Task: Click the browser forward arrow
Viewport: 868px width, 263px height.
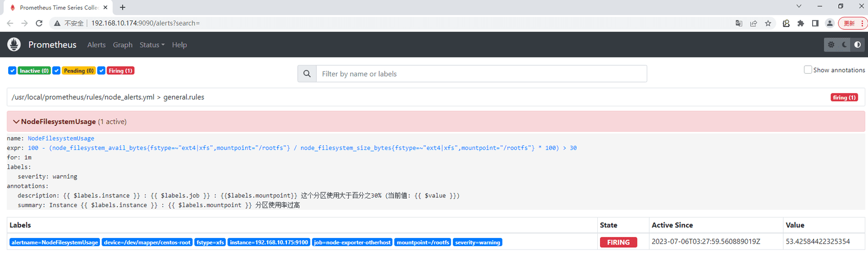Action: coord(24,23)
